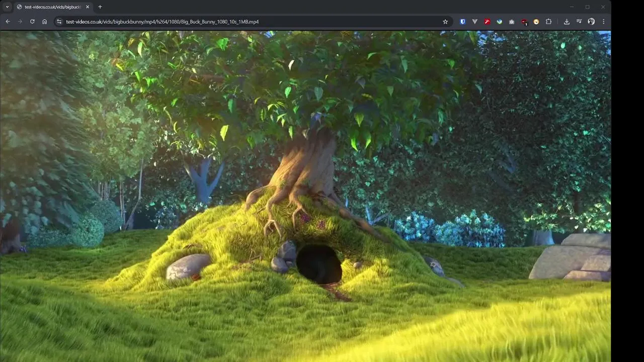Bookmark this page with the star
644x362 pixels.
445,22
